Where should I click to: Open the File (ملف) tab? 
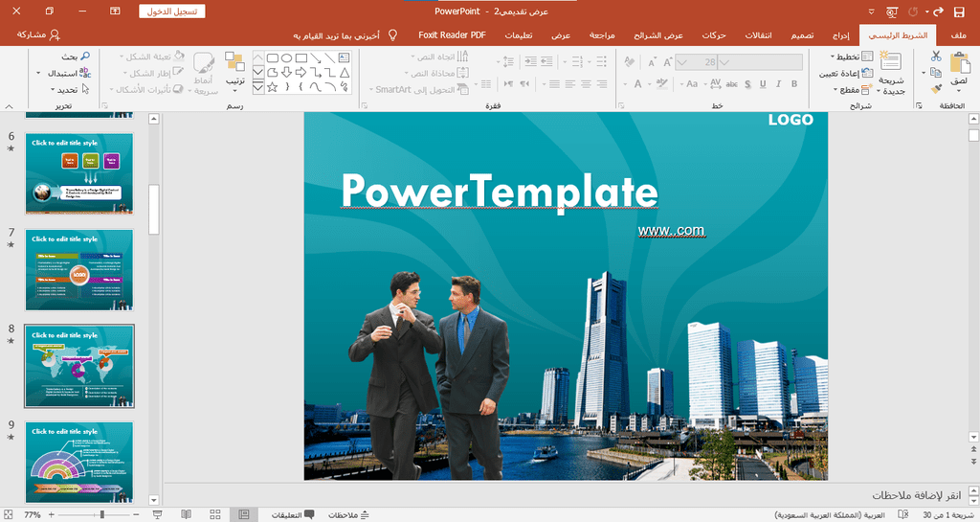click(958, 35)
